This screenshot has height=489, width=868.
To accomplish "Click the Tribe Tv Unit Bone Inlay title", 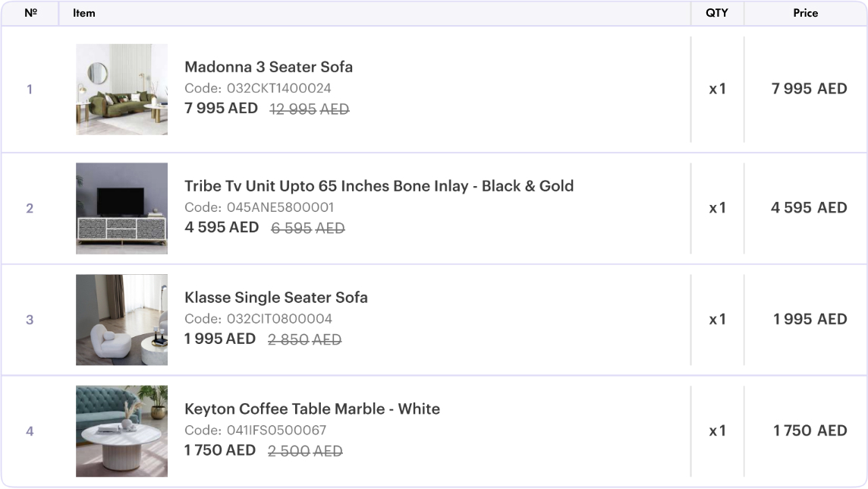I will (379, 186).
